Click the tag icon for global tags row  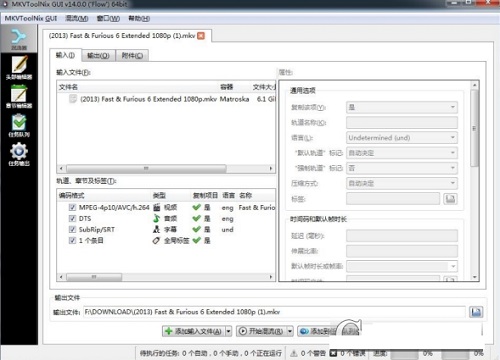[x=156, y=240]
